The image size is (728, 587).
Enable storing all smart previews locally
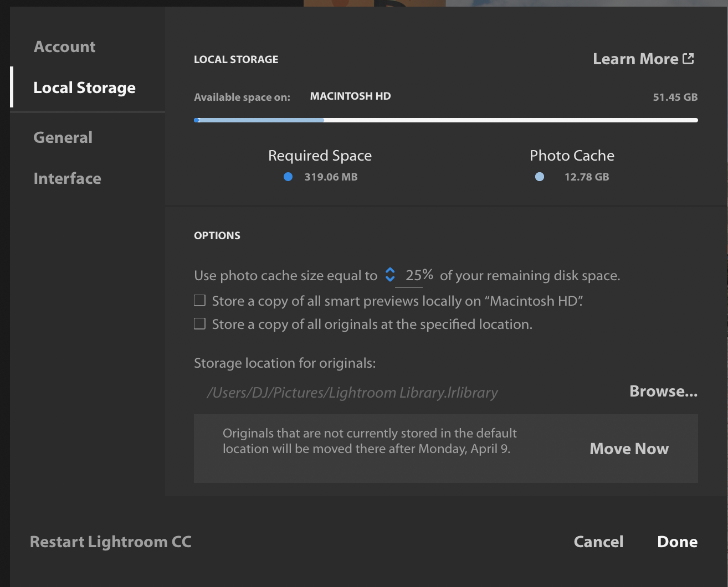[x=200, y=301]
